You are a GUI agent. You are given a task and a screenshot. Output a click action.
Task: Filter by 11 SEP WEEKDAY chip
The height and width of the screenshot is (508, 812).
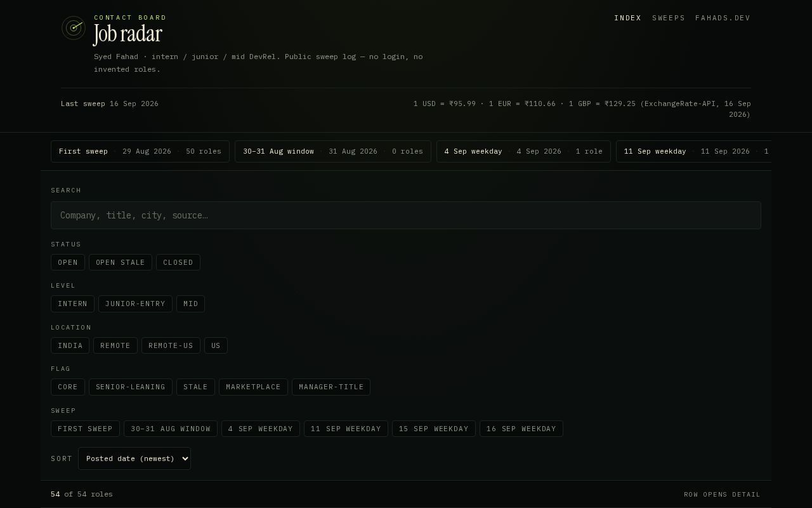coord(346,429)
